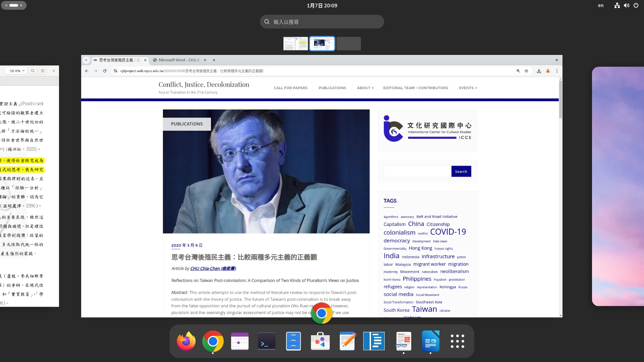Open the Files manager dock icon
644x362 pixels.
coord(293,341)
